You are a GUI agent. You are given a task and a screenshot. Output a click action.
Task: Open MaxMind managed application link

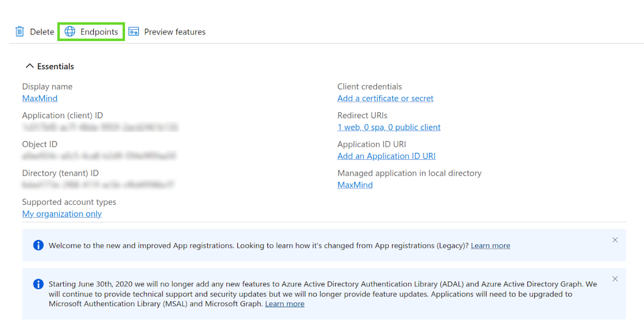(355, 185)
